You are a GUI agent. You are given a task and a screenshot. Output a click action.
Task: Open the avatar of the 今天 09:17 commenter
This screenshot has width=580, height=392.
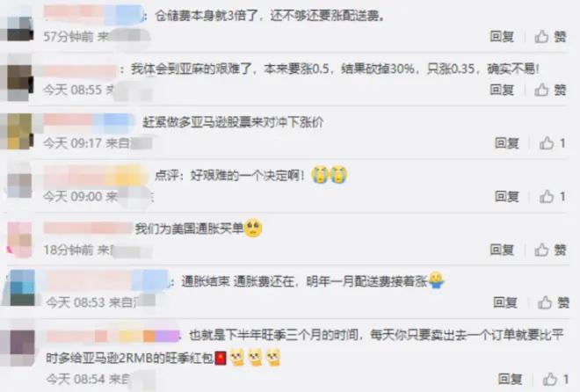[x=19, y=132]
